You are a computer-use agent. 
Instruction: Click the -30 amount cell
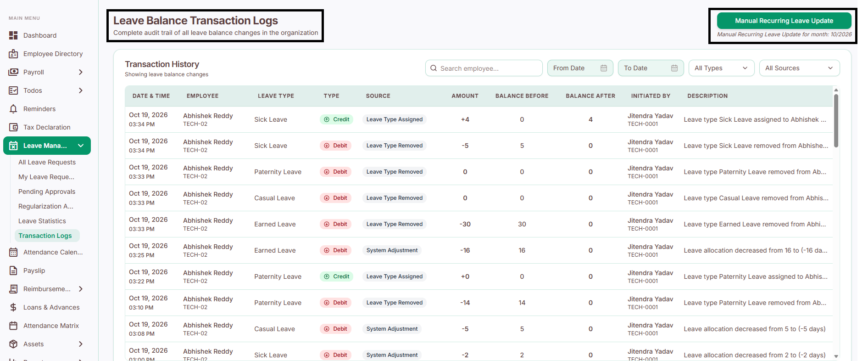pyautogui.click(x=465, y=224)
